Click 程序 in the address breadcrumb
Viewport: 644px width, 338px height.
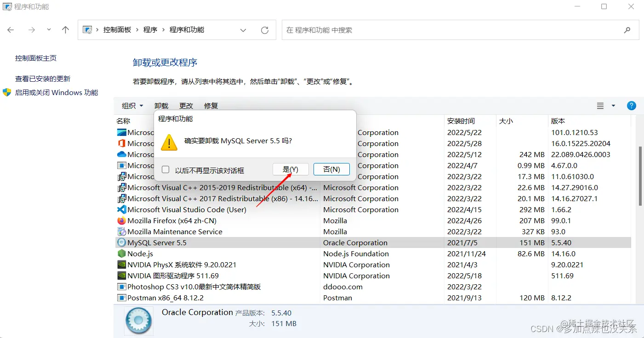pos(150,29)
